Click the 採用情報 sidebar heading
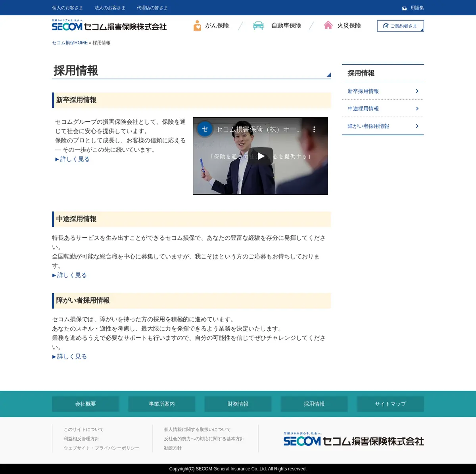Image resolution: width=476 pixels, height=474 pixels. click(361, 73)
